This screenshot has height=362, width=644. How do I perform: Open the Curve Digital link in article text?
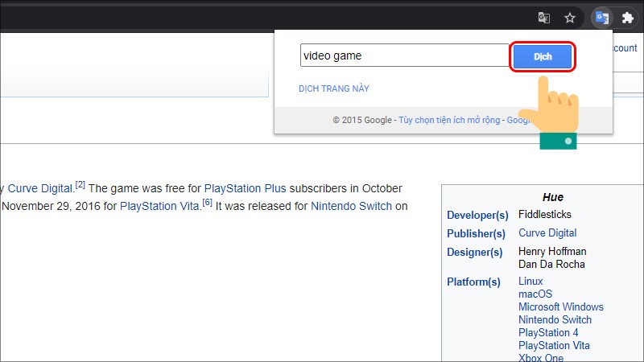(x=40, y=188)
